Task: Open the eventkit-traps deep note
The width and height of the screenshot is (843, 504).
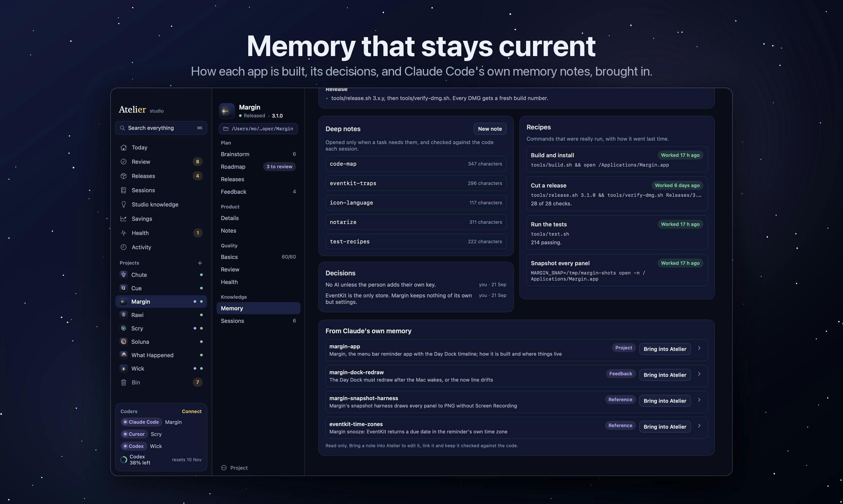Action: pos(416,183)
